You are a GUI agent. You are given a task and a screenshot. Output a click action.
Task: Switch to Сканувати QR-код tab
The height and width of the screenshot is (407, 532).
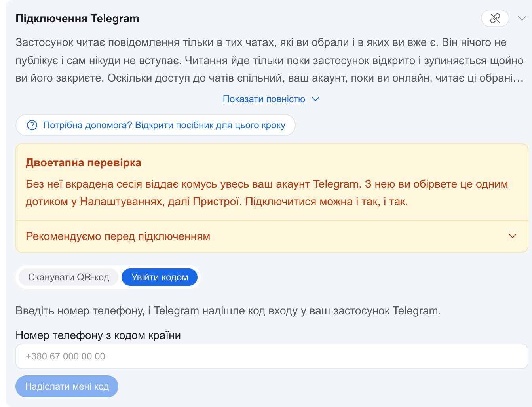[68, 277]
